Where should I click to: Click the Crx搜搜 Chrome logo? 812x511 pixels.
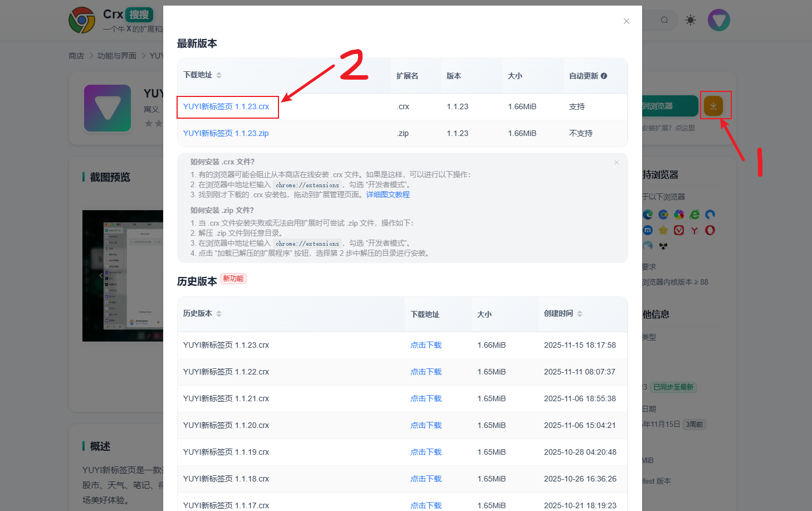click(x=82, y=20)
